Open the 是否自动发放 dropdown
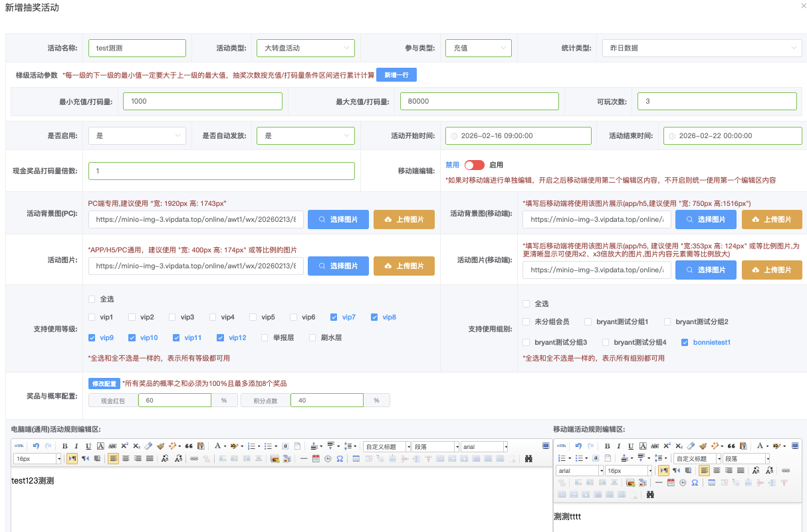 tap(305, 135)
